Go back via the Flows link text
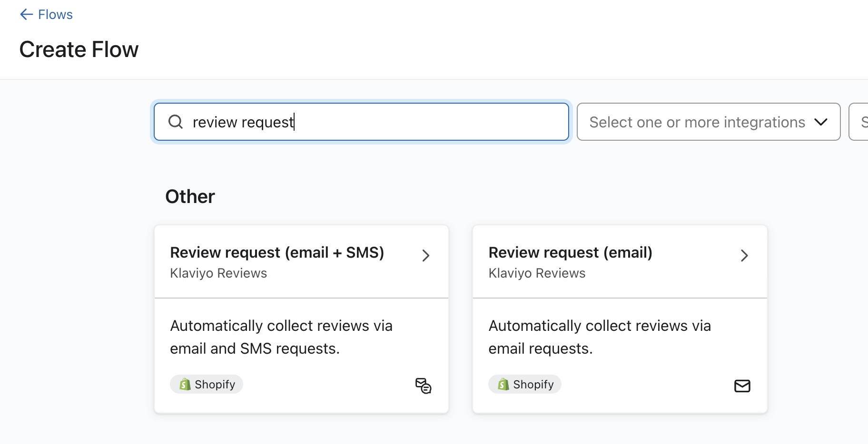Screen dimensions: 868x444 55,15
